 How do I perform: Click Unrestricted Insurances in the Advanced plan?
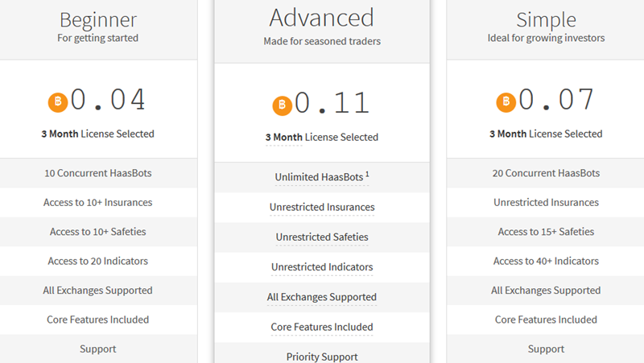click(322, 208)
